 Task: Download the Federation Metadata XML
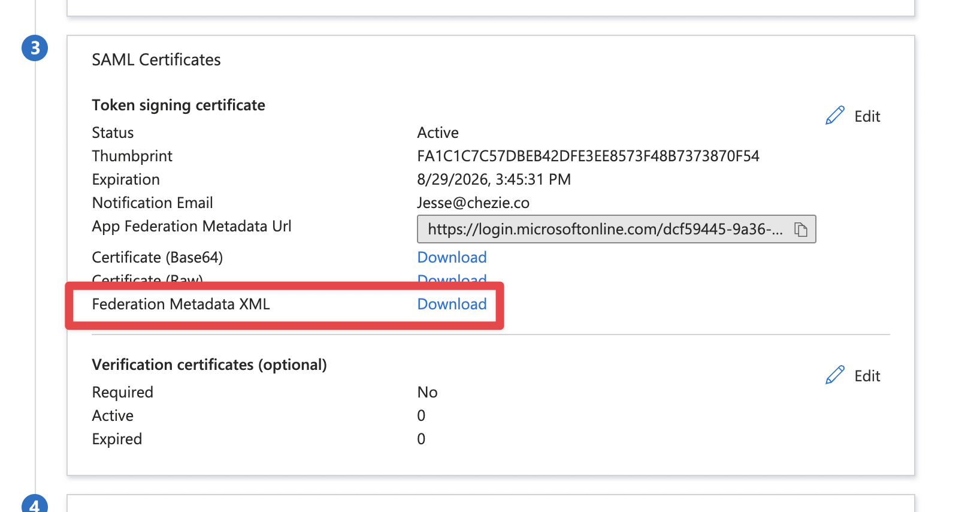click(x=452, y=304)
